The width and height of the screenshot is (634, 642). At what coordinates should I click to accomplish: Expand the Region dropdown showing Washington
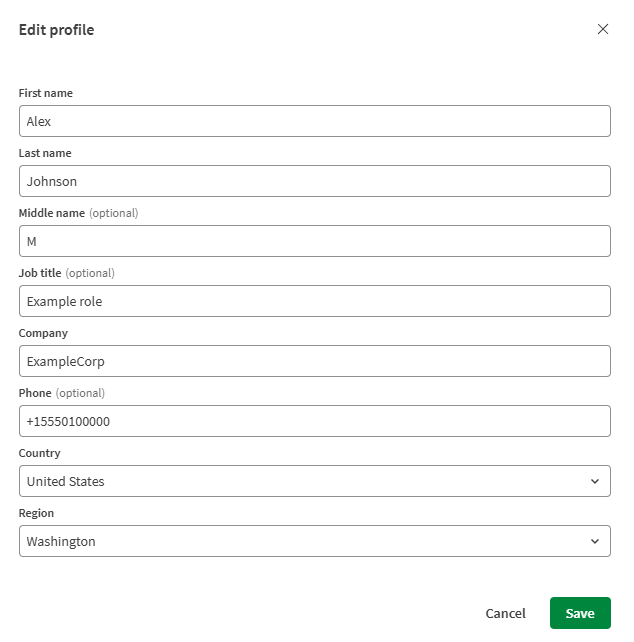coord(300,541)
